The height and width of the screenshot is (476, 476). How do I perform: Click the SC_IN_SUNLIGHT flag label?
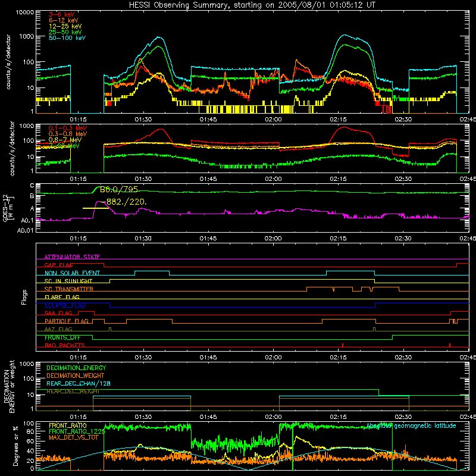tap(68, 281)
